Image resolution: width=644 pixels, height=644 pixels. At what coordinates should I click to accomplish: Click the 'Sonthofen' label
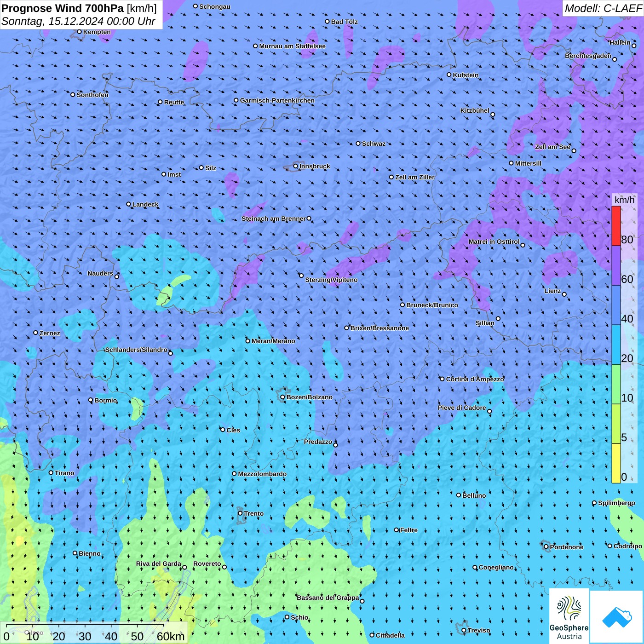point(93,95)
